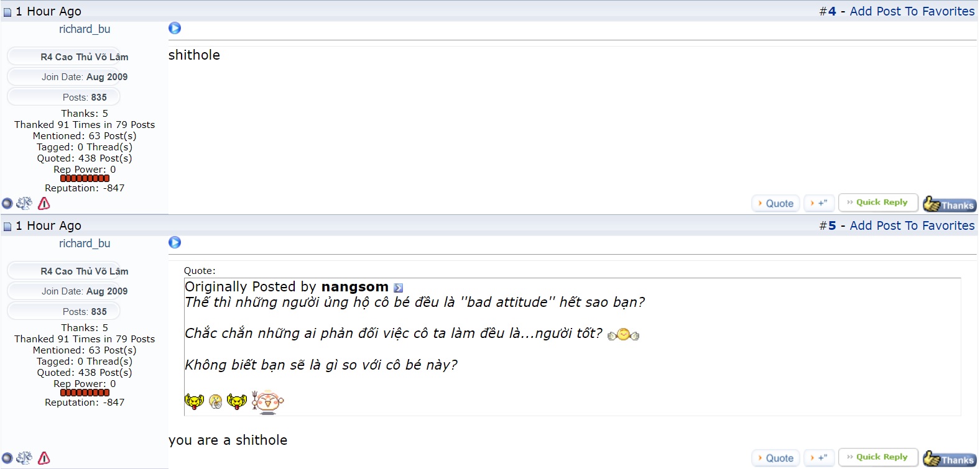
Task: Click the offline status icon under post #4
Action: (x=7, y=203)
